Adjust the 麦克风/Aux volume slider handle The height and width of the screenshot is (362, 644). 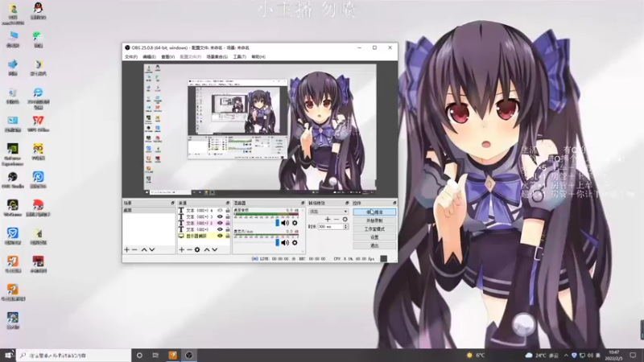277,243
